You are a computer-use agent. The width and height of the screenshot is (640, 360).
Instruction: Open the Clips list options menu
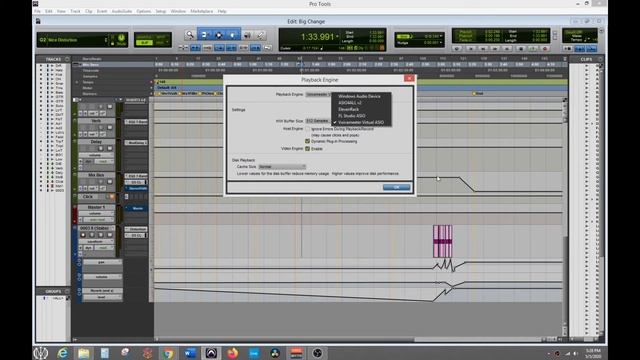pos(600,59)
